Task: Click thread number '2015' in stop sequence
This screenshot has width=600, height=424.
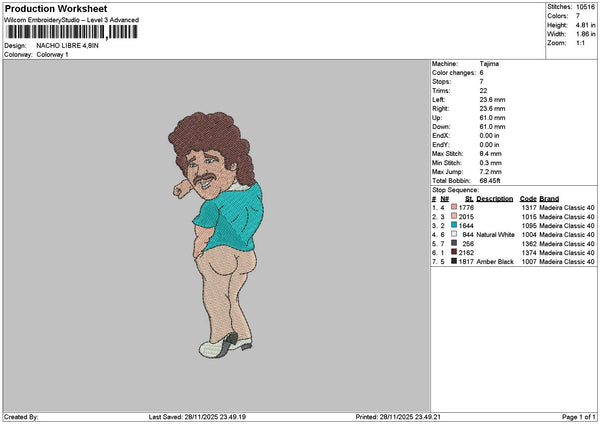Action: pyautogui.click(x=466, y=217)
